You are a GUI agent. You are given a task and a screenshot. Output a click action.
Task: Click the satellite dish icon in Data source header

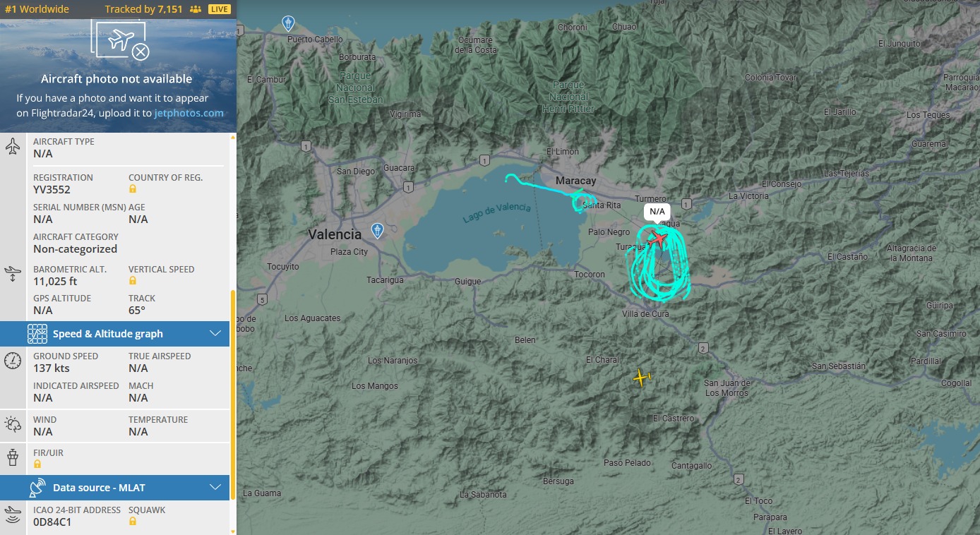tap(37, 488)
